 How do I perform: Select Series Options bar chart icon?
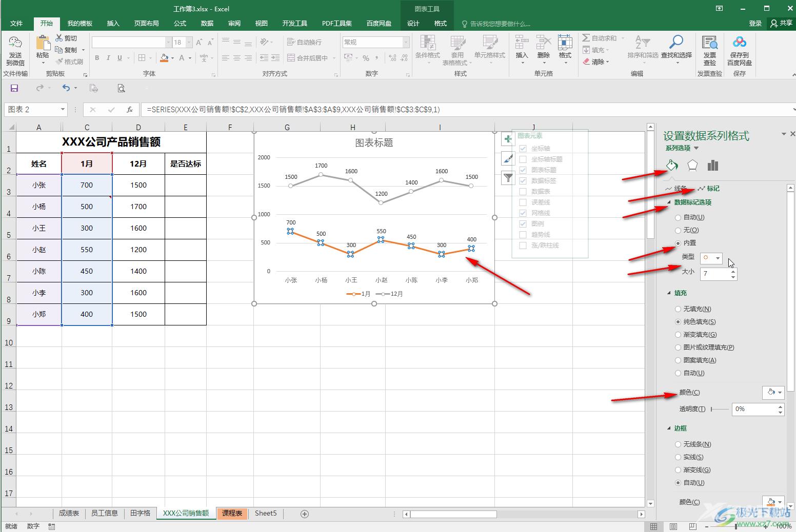point(713,165)
